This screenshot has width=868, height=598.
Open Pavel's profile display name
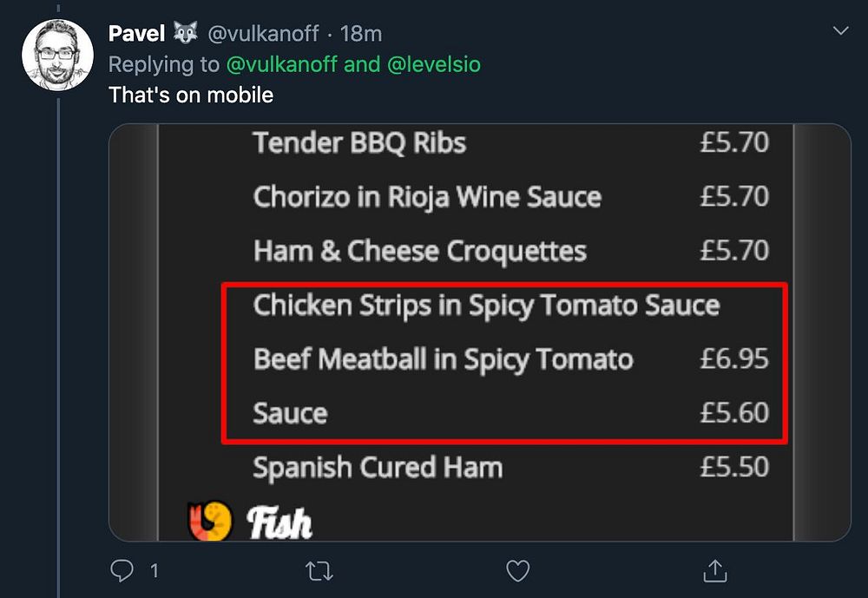tap(137, 34)
